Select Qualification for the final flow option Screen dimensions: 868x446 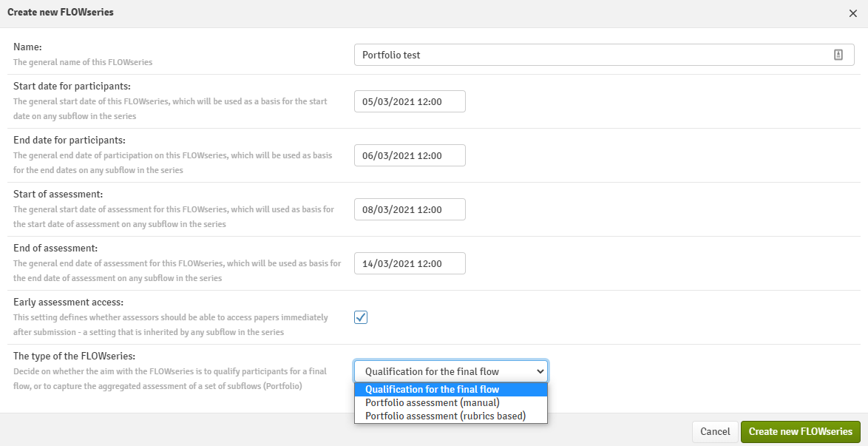pyautogui.click(x=450, y=389)
